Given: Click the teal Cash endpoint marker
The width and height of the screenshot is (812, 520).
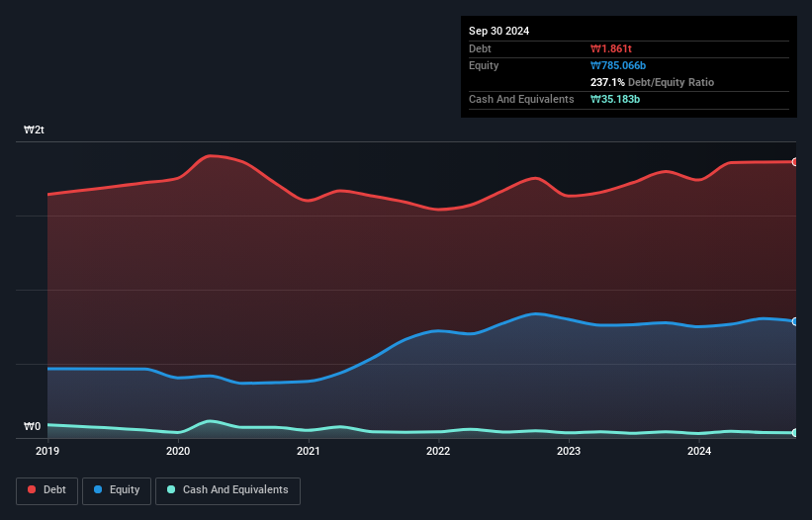Looking at the screenshot, I should pos(795,433).
